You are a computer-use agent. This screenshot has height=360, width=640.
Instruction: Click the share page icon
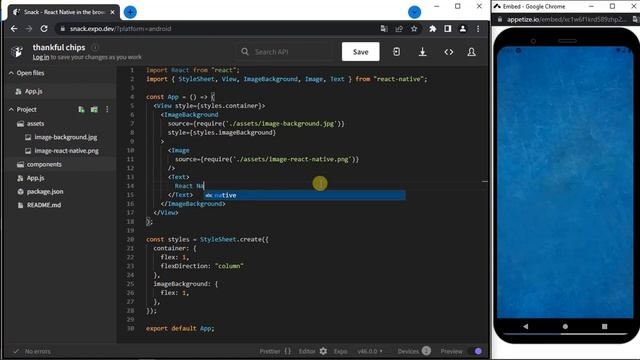click(399, 29)
